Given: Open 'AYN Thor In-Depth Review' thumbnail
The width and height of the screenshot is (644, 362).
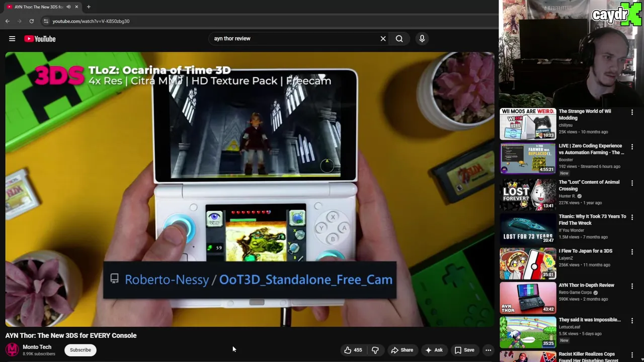Looking at the screenshot, I should pos(528,298).
